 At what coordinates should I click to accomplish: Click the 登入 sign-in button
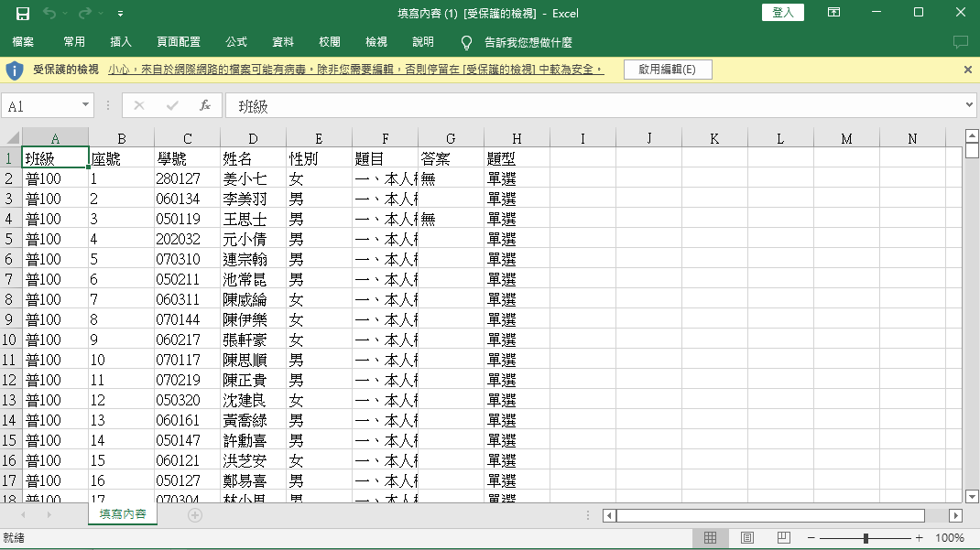(x=782, y=13)
